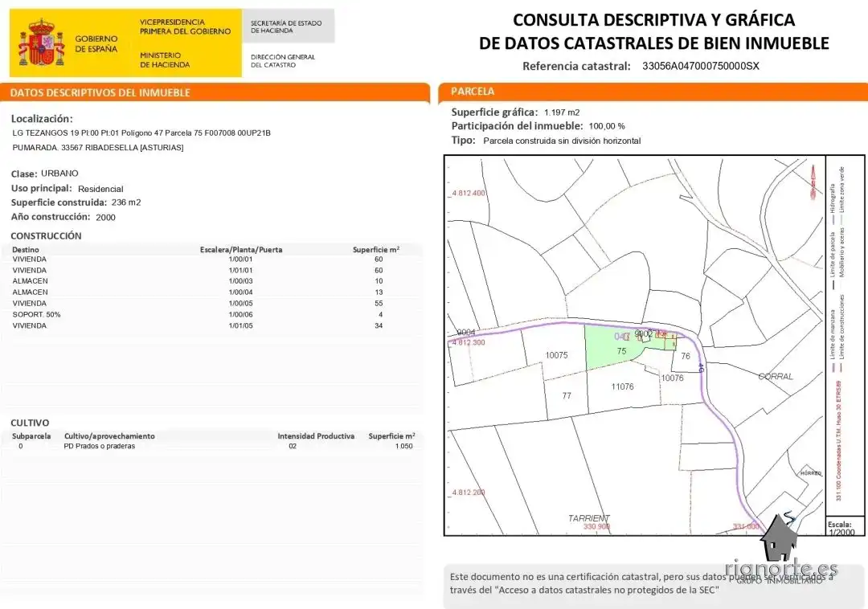Select Participación value "100,00 %"
The width and height of the screenshot is (868, 609).
(x=607, y=126)
